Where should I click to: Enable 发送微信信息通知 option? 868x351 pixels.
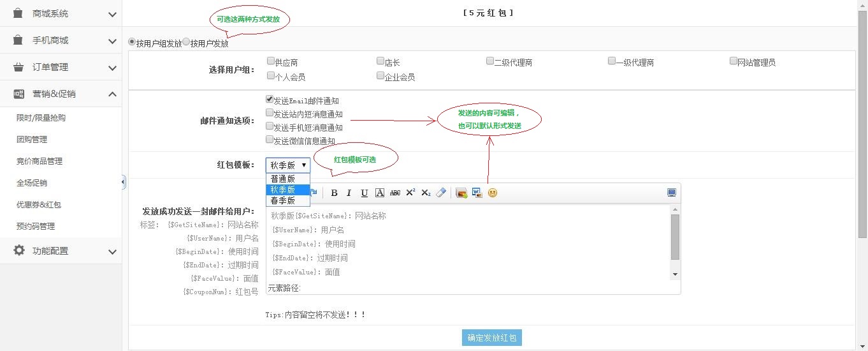tap(270, 140)
